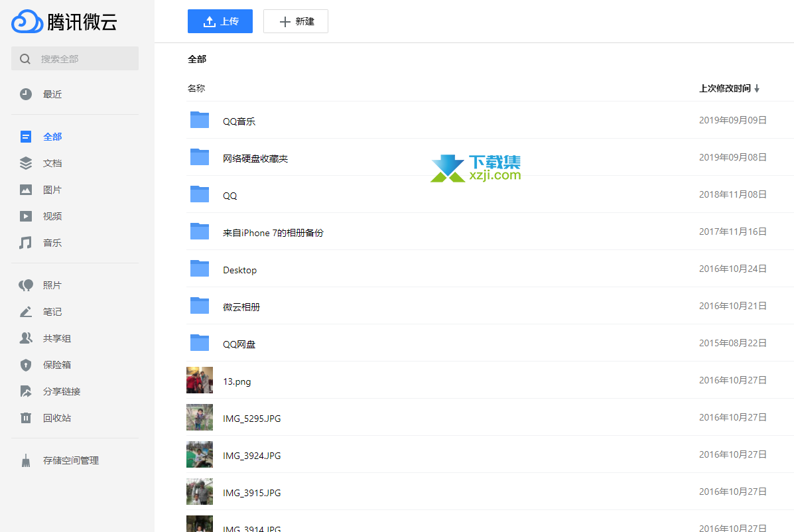794x532 pixels.
Task: Focus the 搜索全部 search field
Action: (x=75, y=59)
